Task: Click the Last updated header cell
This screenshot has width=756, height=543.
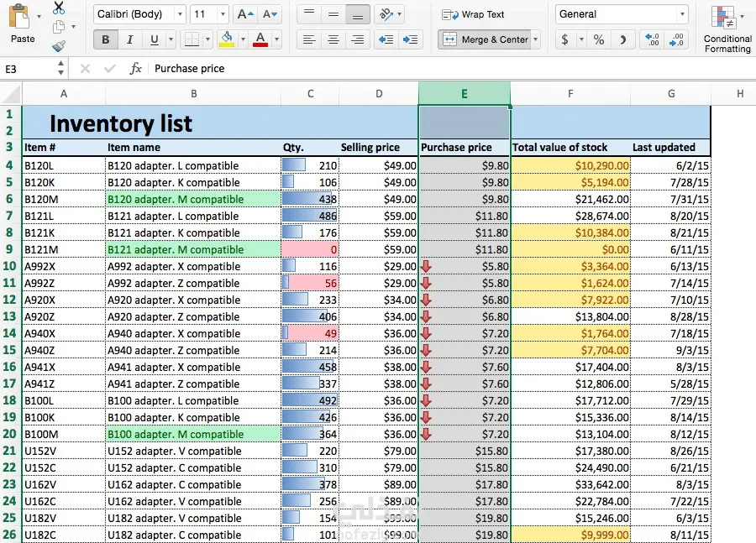Action: (x=670, y=147)
